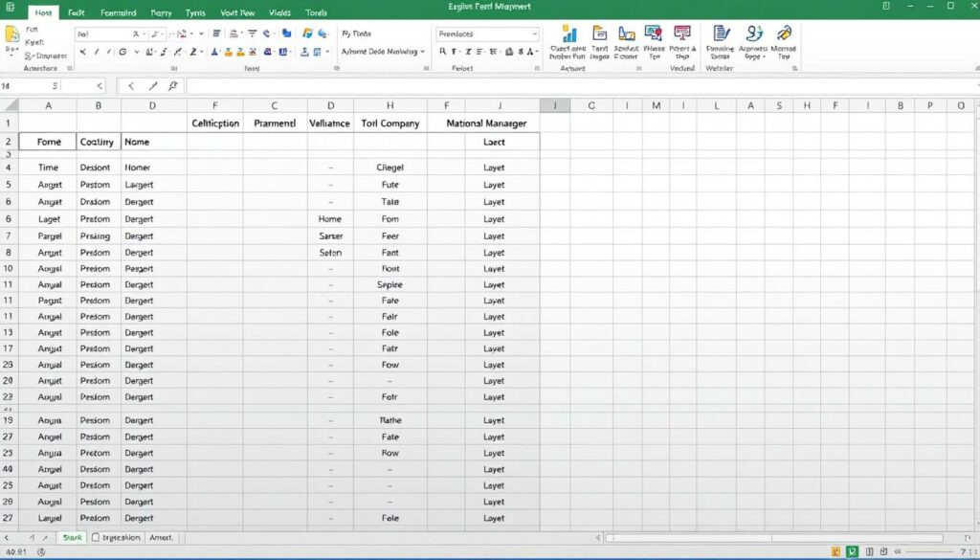Viewport: 980px width, 560px height.
Task: Click the Whaee Tpe monitor icon
Action: 654,34
